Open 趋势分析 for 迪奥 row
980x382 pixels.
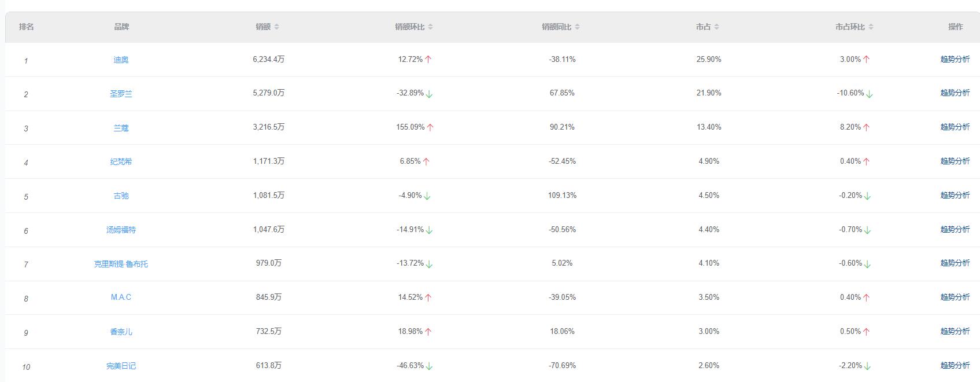[955, 60]
